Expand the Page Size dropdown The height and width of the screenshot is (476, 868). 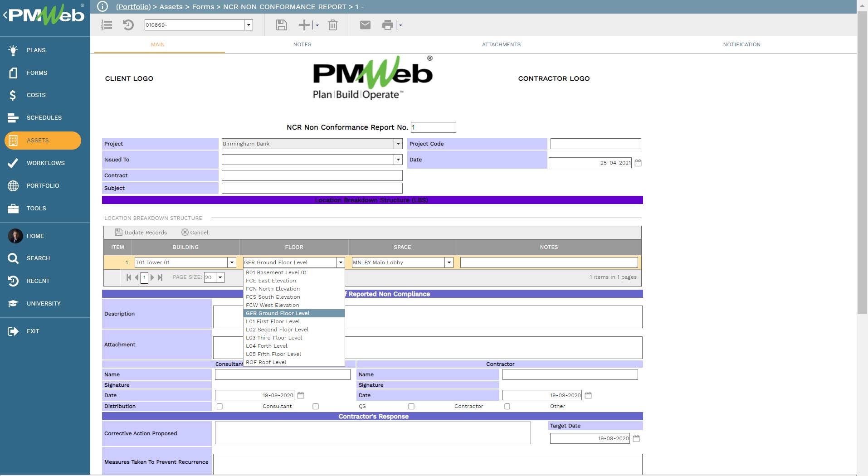coord(220,277)
